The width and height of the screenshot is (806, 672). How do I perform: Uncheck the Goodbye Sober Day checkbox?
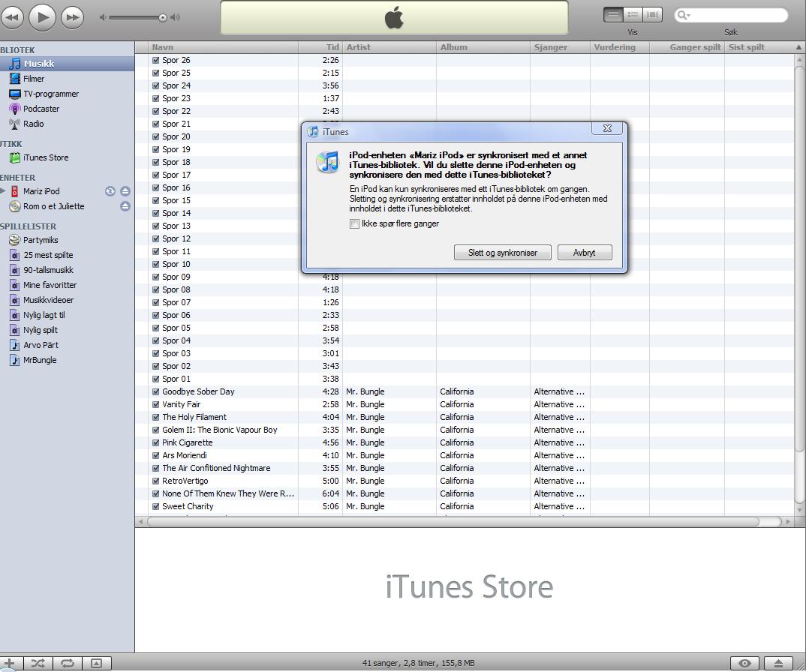click(x=156, y=391)
